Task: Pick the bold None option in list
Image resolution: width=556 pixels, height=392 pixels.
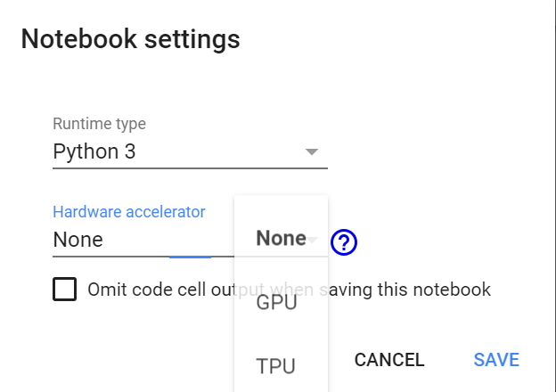Action: pos(280,238)
